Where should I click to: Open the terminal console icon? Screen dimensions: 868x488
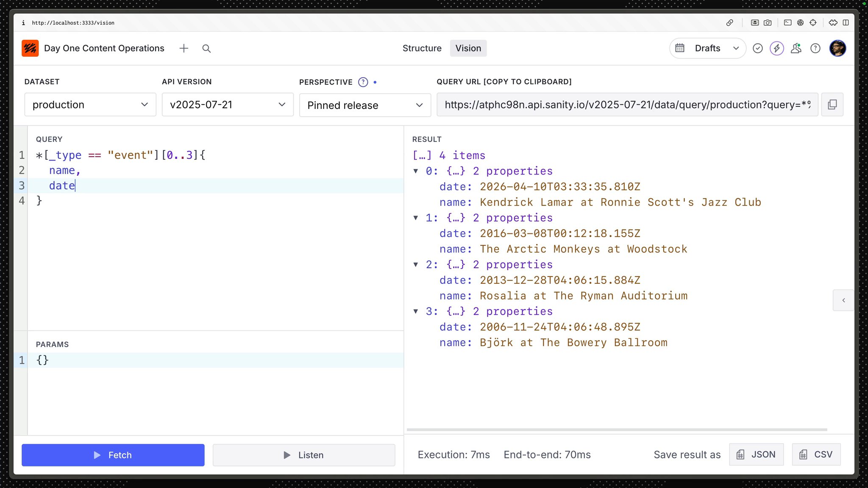[787, 23]
